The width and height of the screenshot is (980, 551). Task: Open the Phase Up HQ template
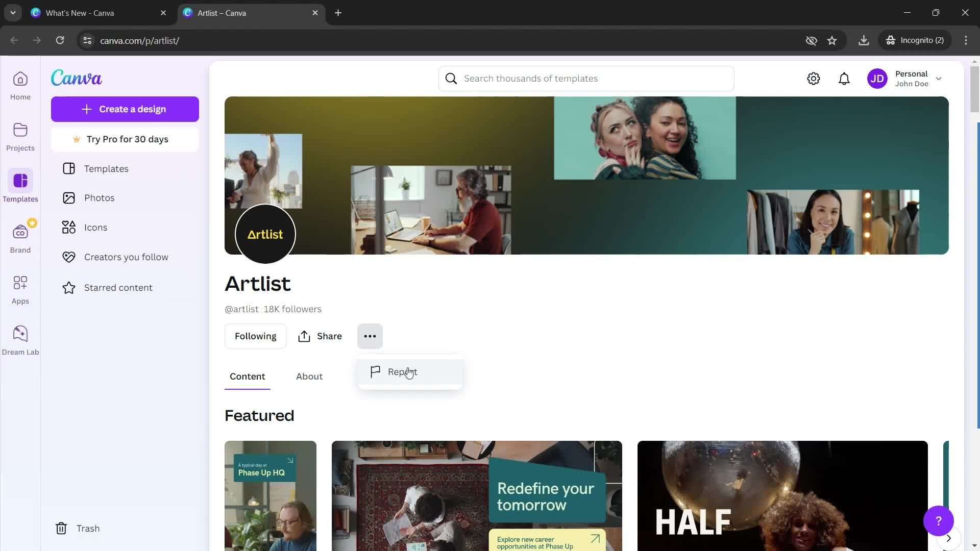(271, 496)
